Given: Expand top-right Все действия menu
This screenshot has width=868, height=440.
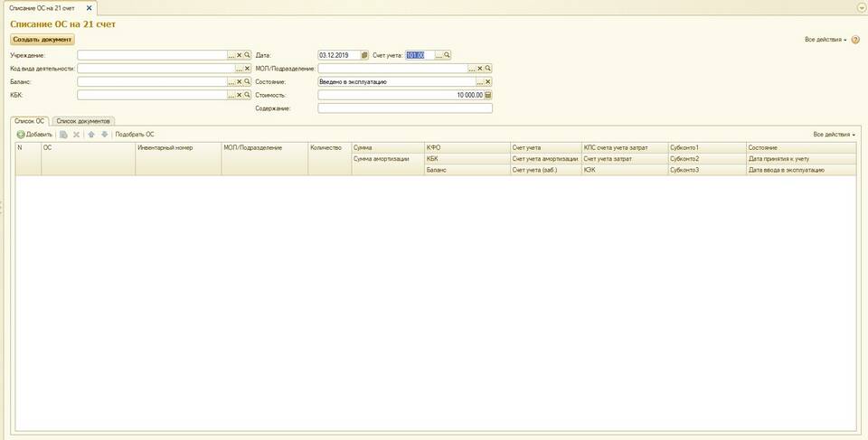Looking at the screenshot, I should 824,40.
